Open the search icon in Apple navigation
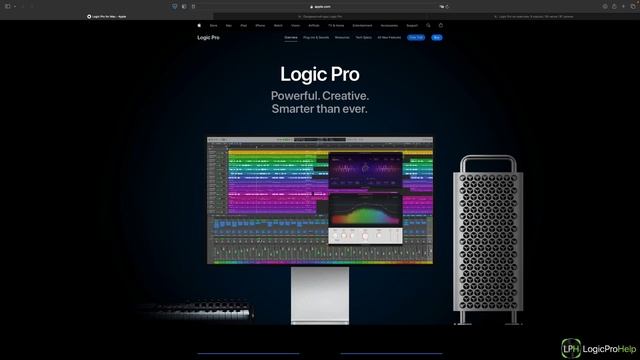This screenshot has height=360, width=640. click(x=428, y=25)
